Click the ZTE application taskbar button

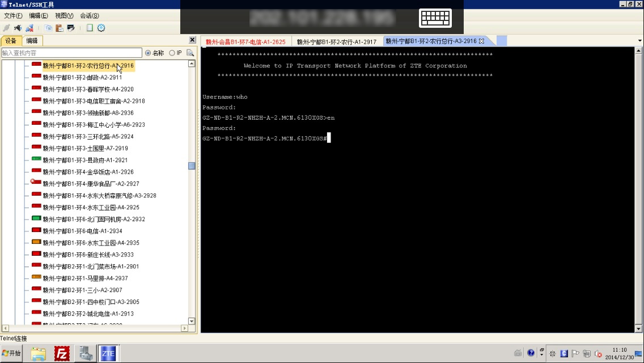(108, 353)
